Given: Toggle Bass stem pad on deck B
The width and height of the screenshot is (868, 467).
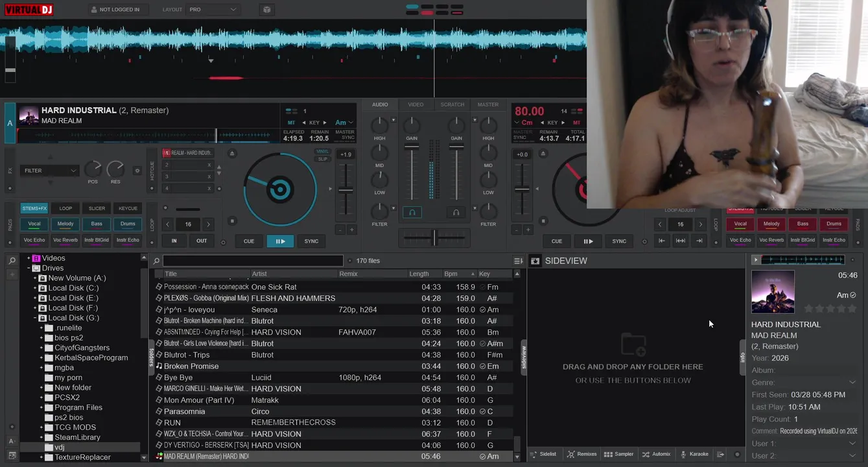Looking at the screenshot, I should tap(803, 224).
